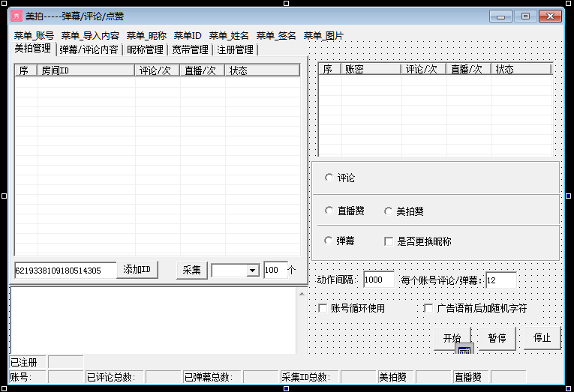Maximize the 美拍 window
The height and width of the screenshot is (392, 574).
point(525,16)
